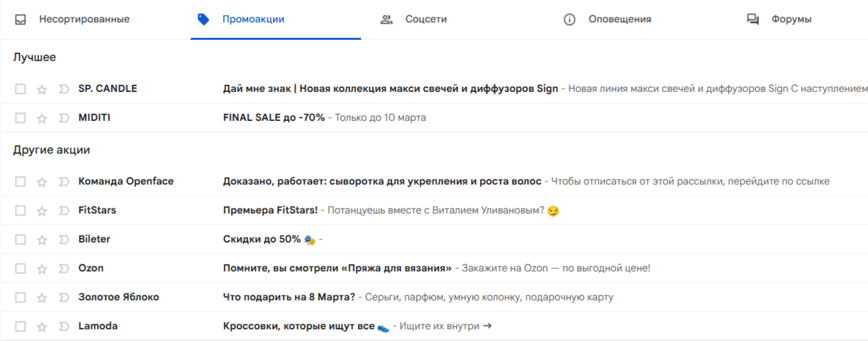Mark FitStars email as important
This screenshot has height=341, width=868.
[63, 211]
